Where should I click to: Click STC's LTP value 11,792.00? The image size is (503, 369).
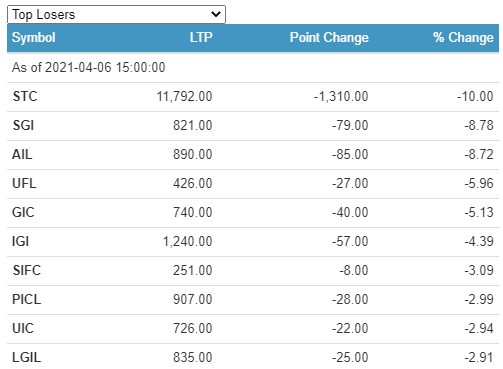tap(184, 96)
